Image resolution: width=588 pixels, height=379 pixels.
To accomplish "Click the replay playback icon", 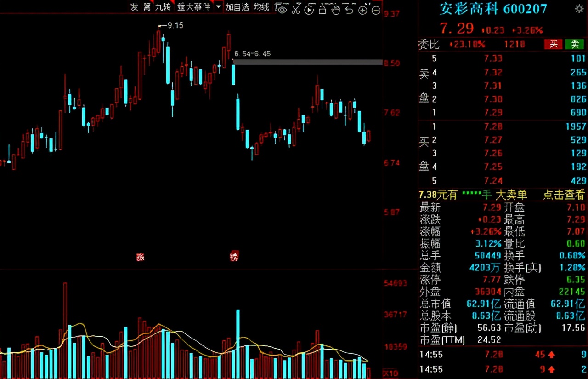I will coord(309,9).
